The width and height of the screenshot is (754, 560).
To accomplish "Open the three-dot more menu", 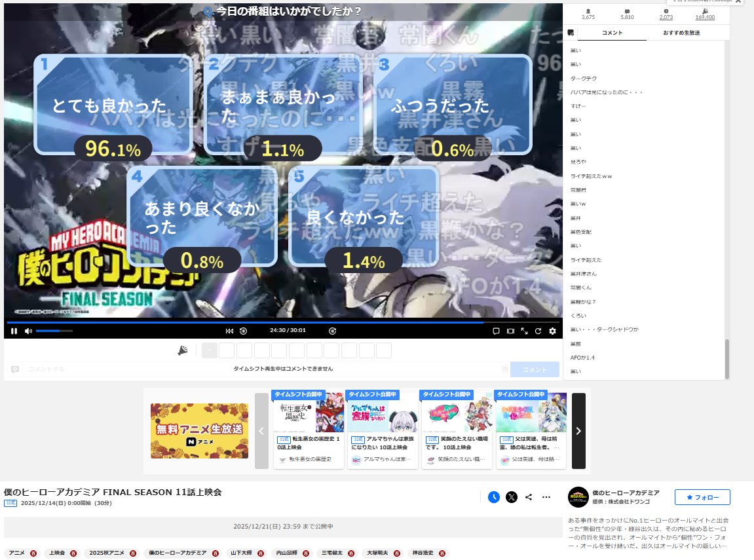I will [546, 497].
